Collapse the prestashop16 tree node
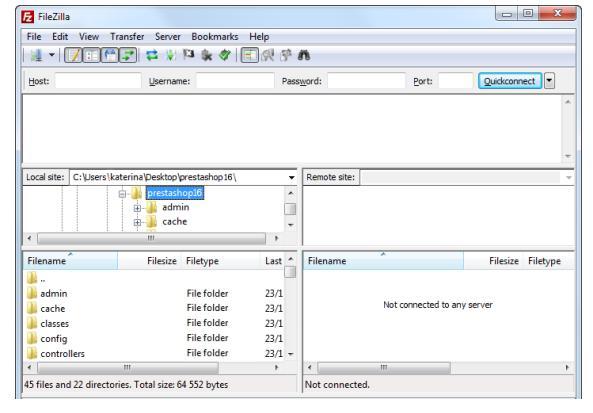593x413 pixels. tap(122, 194)
